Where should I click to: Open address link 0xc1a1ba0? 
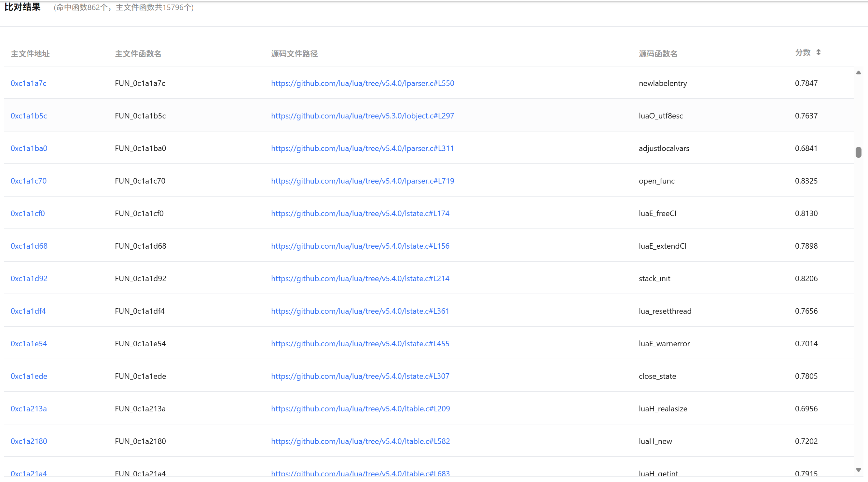[29, 148]
